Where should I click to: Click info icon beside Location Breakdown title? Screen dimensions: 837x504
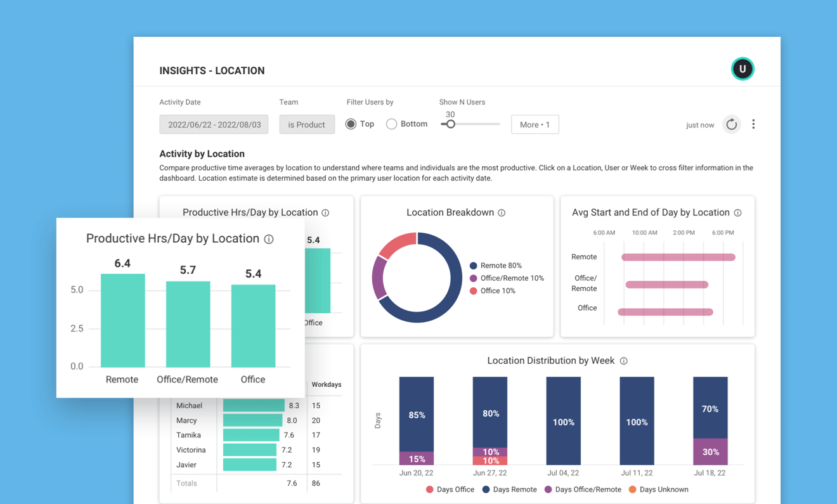click(x=502, y=213)
